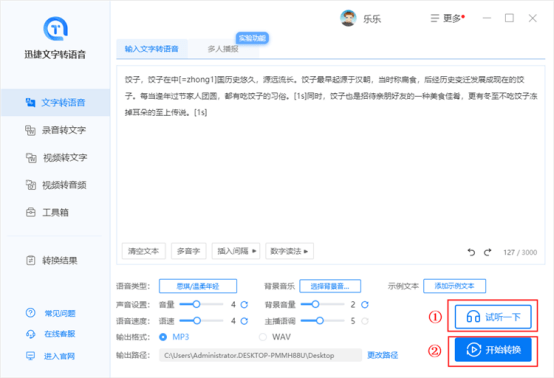Expand the 数字读法 dropdown
This screenshot has width=554, height=378.
(x=289, y=251)
